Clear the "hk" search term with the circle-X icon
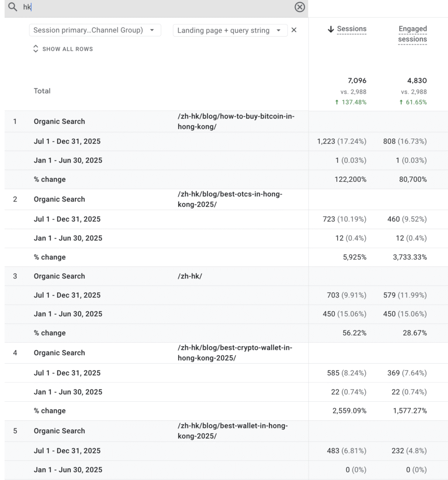Image resolution: width=448 pixels, height=480 pixels. point(299,7)
